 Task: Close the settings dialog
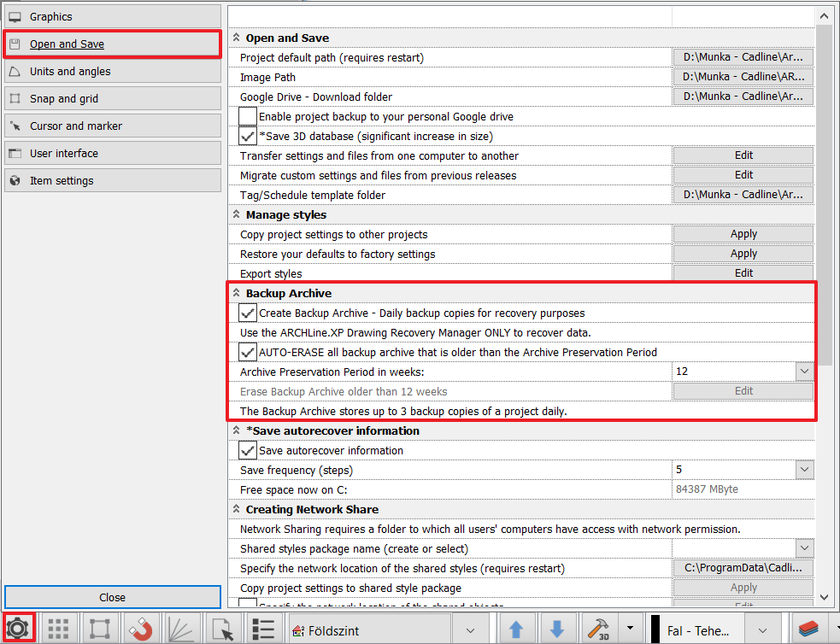pos(113,597)
